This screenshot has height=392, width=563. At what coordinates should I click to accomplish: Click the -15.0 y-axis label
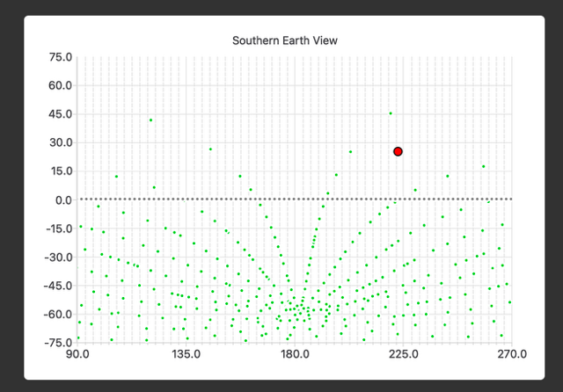coord(57,229)
